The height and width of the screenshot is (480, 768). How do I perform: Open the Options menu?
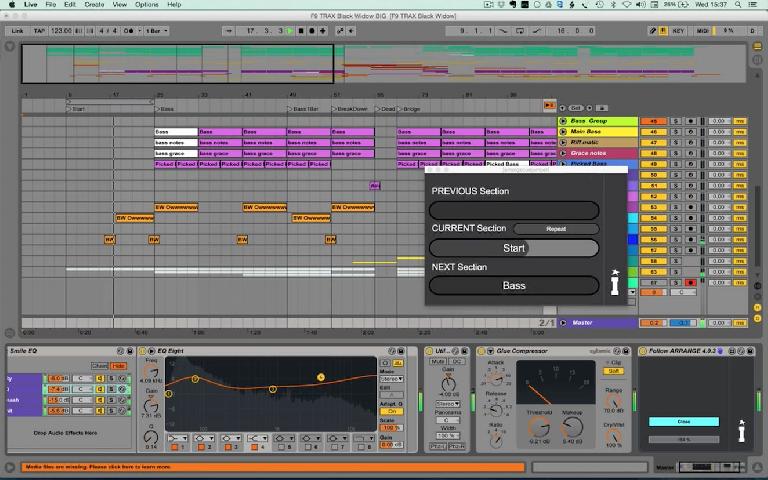147,4
